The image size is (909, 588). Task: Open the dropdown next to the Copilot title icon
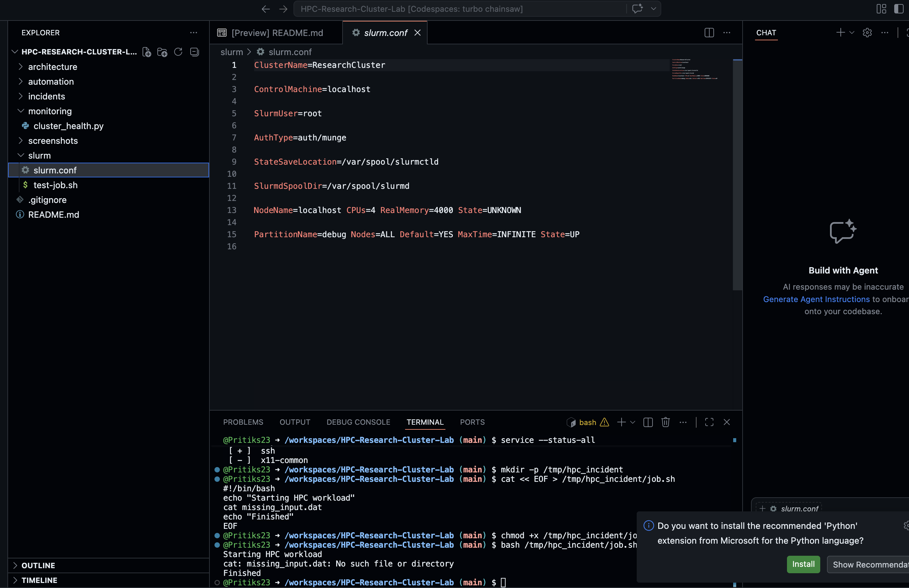pyautogui.click(x=654, y=8)
